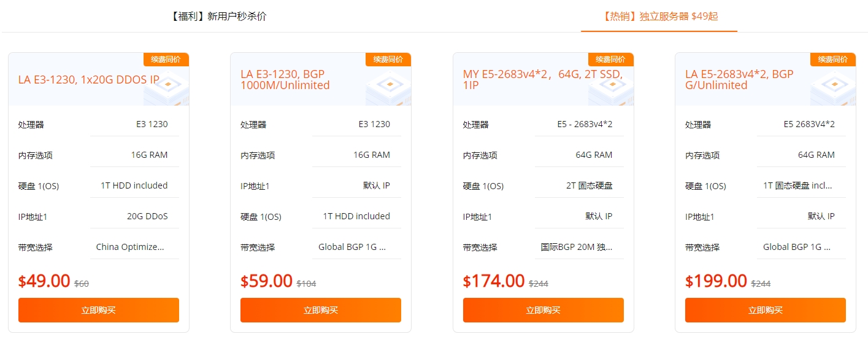Click the $49.00 price text
This screenshot has height=339, width=868.
pyautogui.click(x=44, y=281)
